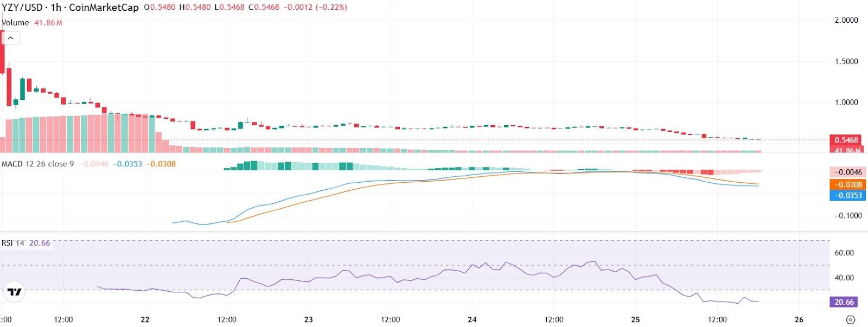Click the Volume indicator label
The width and height of the screenshot is (868, 327).
pos(15,23)
